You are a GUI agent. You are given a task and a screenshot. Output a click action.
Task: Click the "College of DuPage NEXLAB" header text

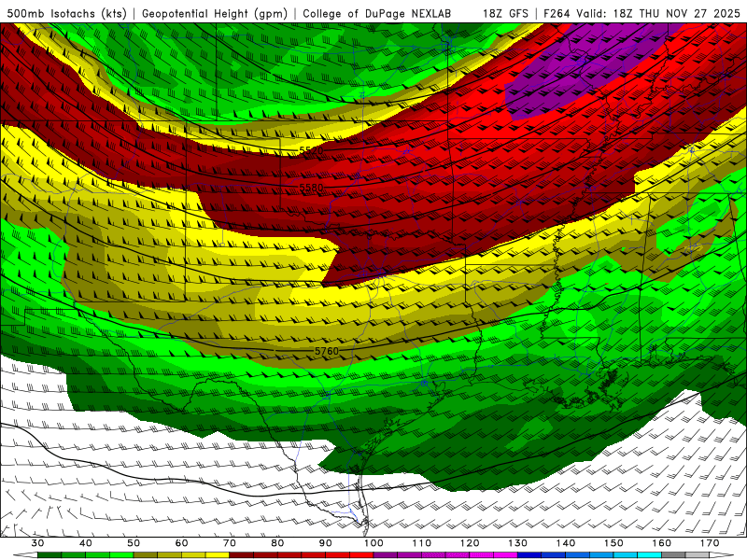pyautogui.click(x=376, y=14)
